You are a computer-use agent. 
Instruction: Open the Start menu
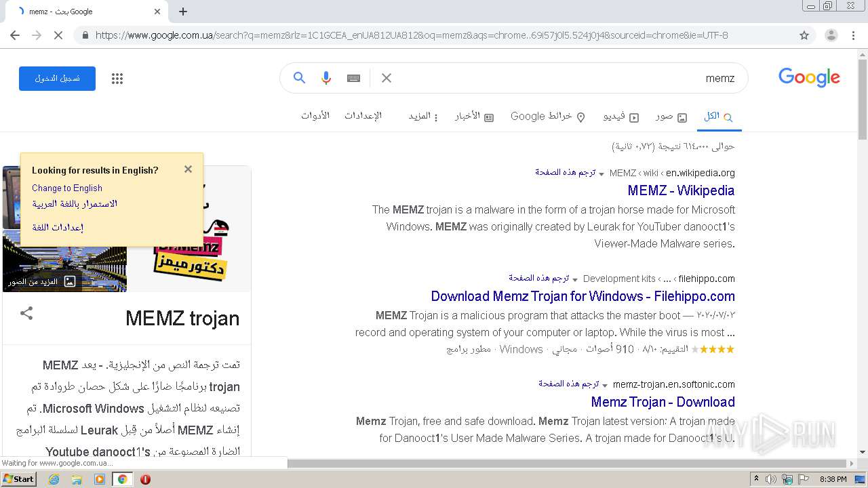[19, 479]
